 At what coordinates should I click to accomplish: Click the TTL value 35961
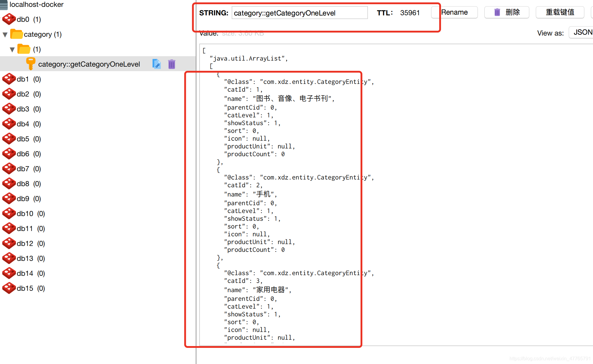coord(410,13)
